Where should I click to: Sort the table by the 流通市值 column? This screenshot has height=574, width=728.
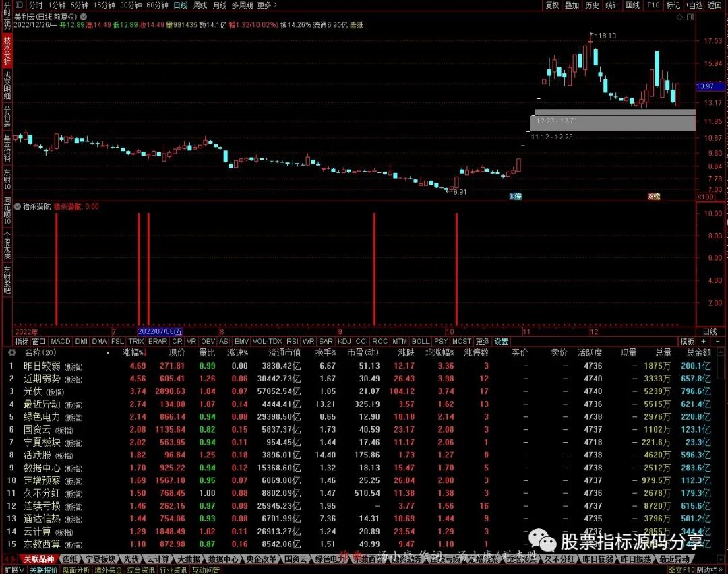pyautogui.click(x=284, y=352)
